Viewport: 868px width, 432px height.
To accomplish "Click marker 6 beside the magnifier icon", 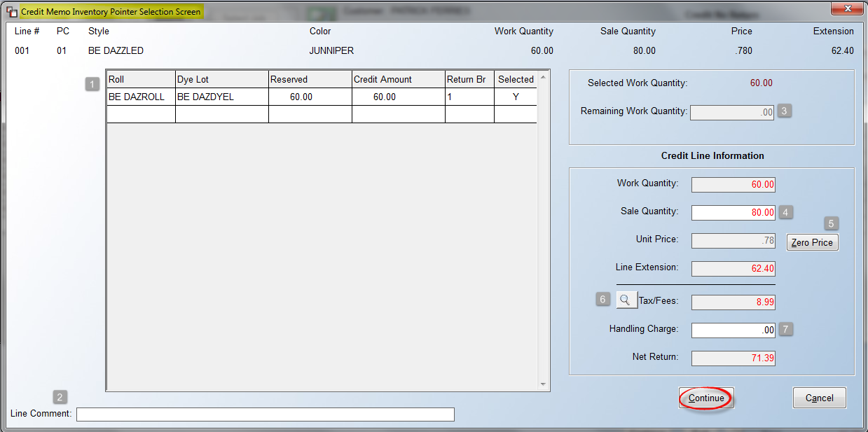I will coord(602,299).
